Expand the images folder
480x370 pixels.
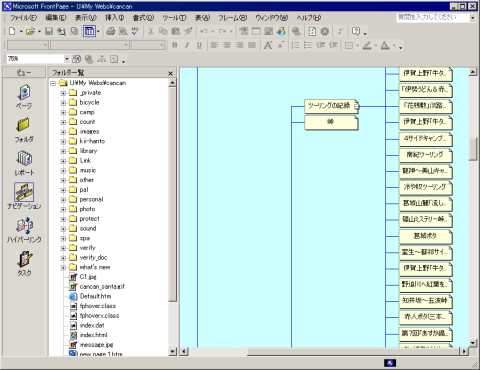(63, 132)
